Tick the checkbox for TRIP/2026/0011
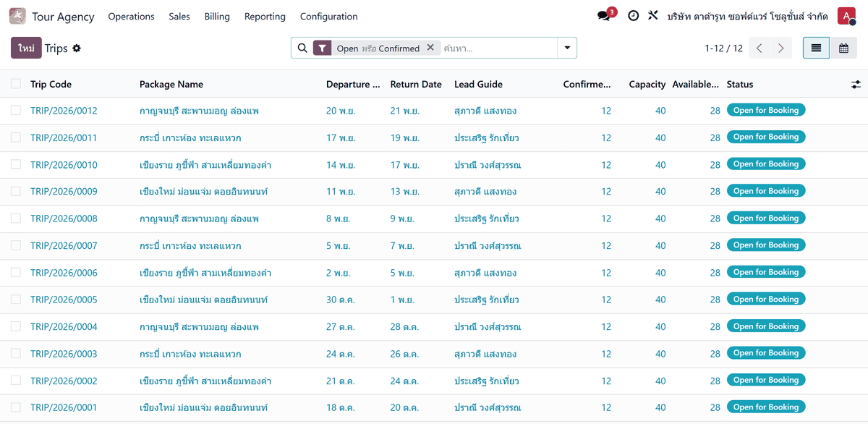 [16, 137]
